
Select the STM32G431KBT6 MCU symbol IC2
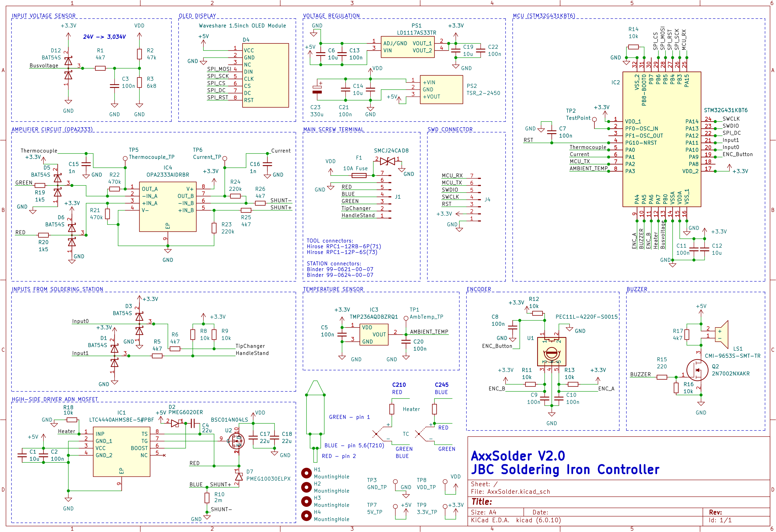click(662, 139)
